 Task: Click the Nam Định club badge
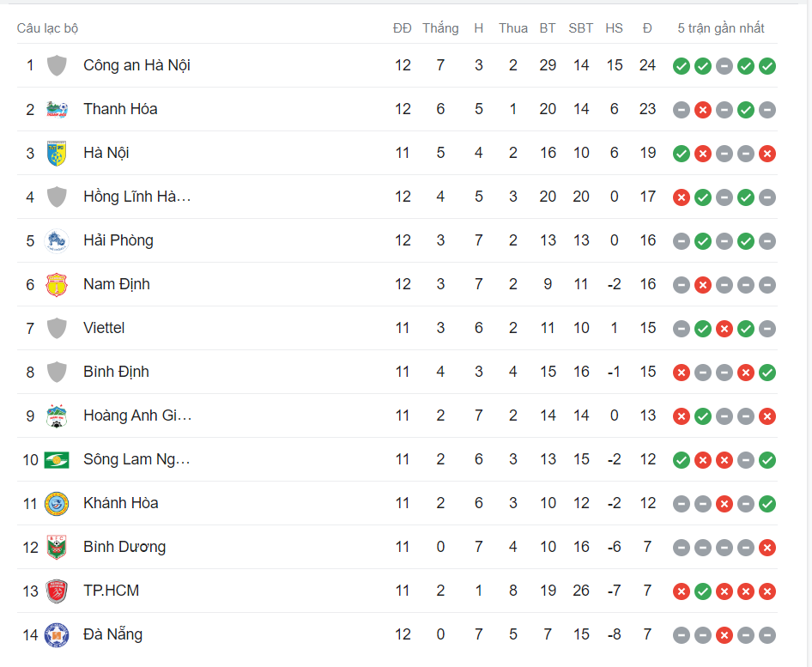pos(57,284)
